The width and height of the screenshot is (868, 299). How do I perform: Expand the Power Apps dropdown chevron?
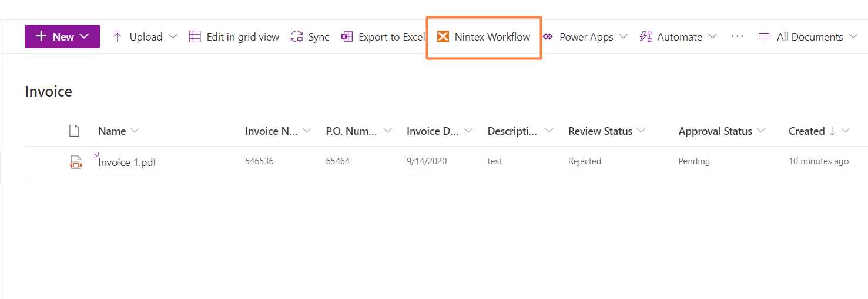coord(624,36)
